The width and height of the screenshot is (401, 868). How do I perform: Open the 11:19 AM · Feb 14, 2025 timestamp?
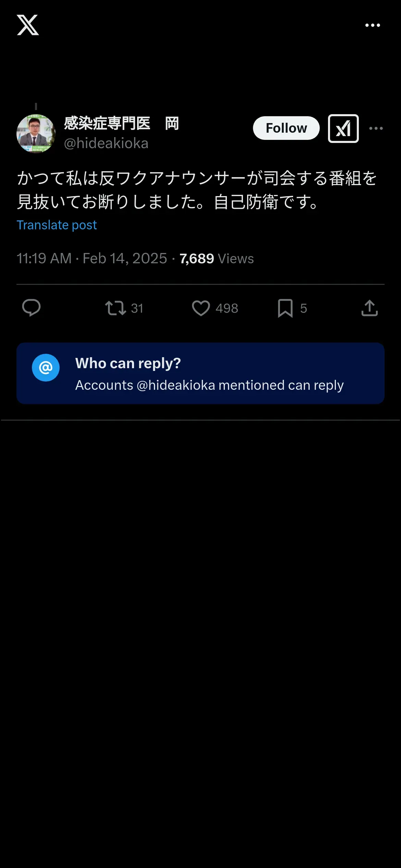(x=92, y=258)
